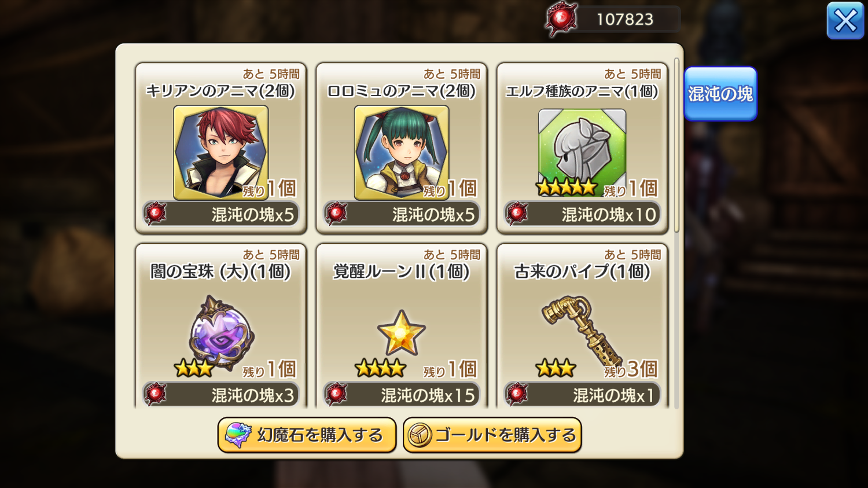Click ゴールドを購入する button
The image size is (868, 488).
pos(492,435)
